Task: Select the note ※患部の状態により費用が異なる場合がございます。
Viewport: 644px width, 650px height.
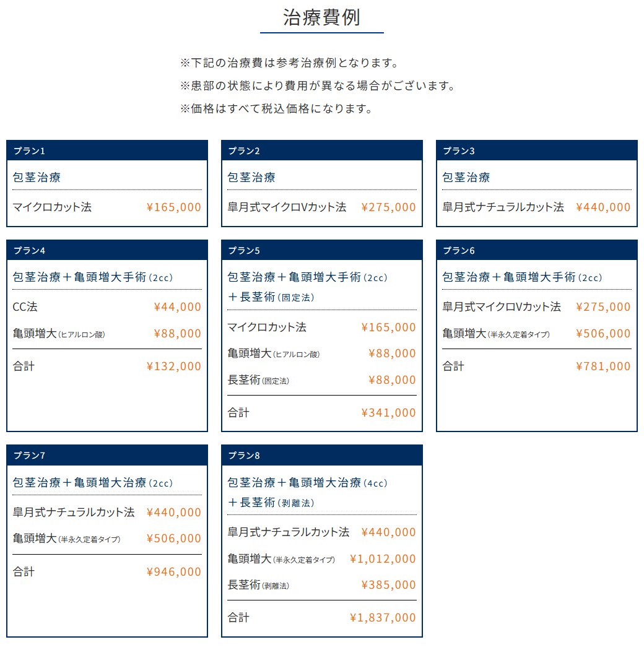Action: [318, 86]
